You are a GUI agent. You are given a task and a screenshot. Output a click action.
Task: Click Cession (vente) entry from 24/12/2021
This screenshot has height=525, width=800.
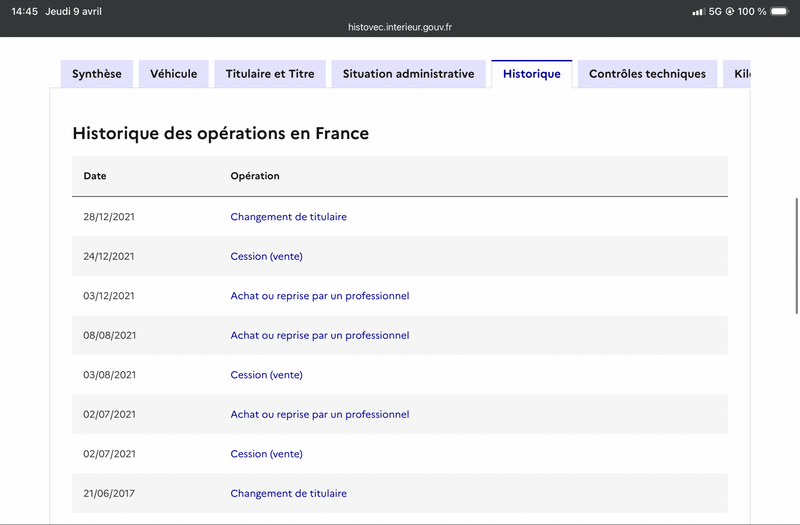(x=266, y=256)
